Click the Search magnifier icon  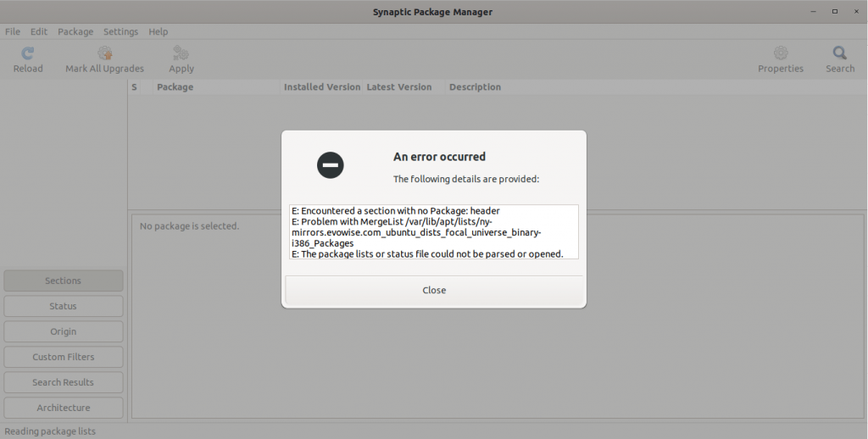(x=839, y=53)
